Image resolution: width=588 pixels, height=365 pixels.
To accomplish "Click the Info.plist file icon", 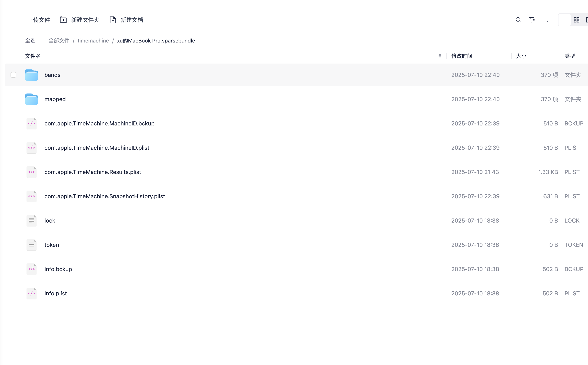I will 32,293.
